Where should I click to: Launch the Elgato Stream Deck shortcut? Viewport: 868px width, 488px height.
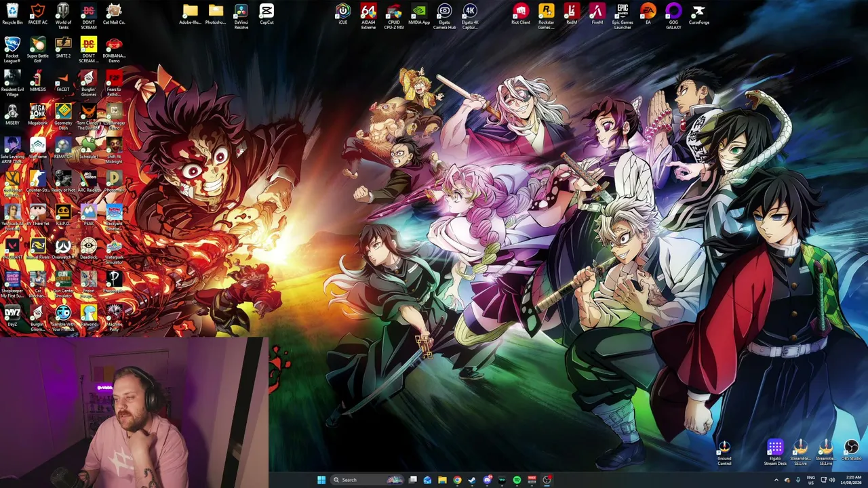(x=775, y=453)
